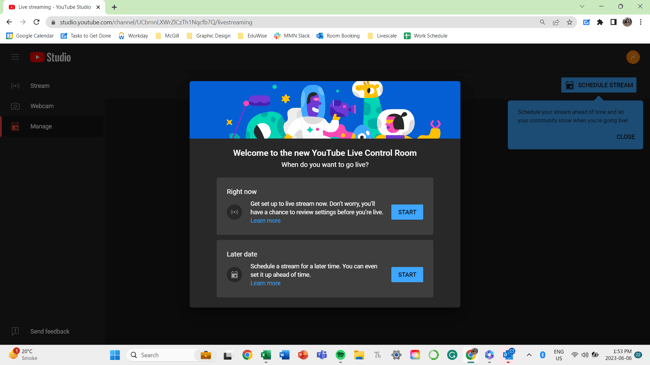Image resolution: width=650 pixels, height=365 pixels.
Task: Open the tab search chevron
Action: (582, 6)
